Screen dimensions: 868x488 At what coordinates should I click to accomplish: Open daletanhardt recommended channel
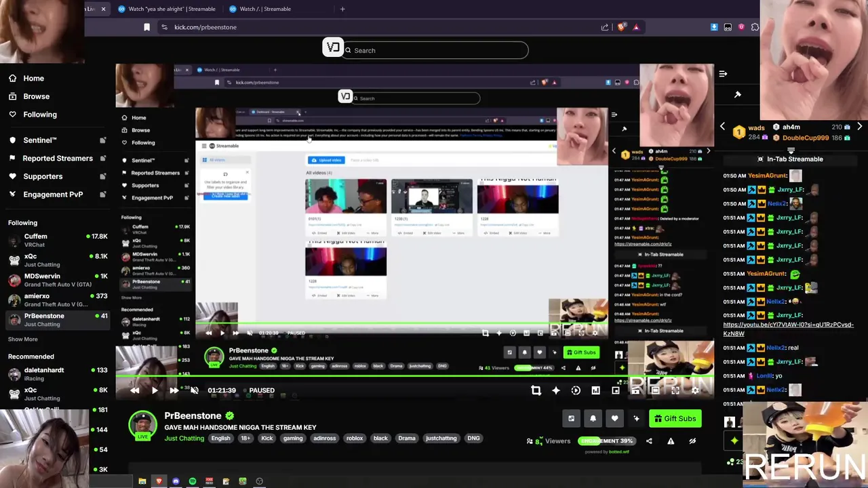click(x=58, y=373)
